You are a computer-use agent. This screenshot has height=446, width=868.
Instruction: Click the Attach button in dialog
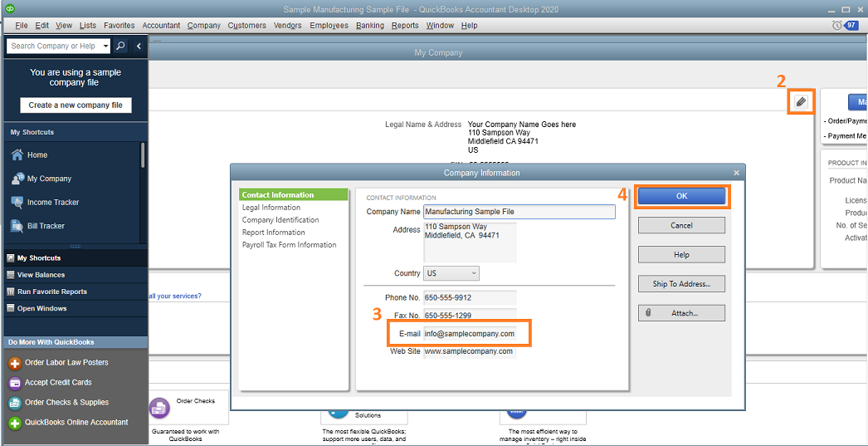(x=681, y=313)
